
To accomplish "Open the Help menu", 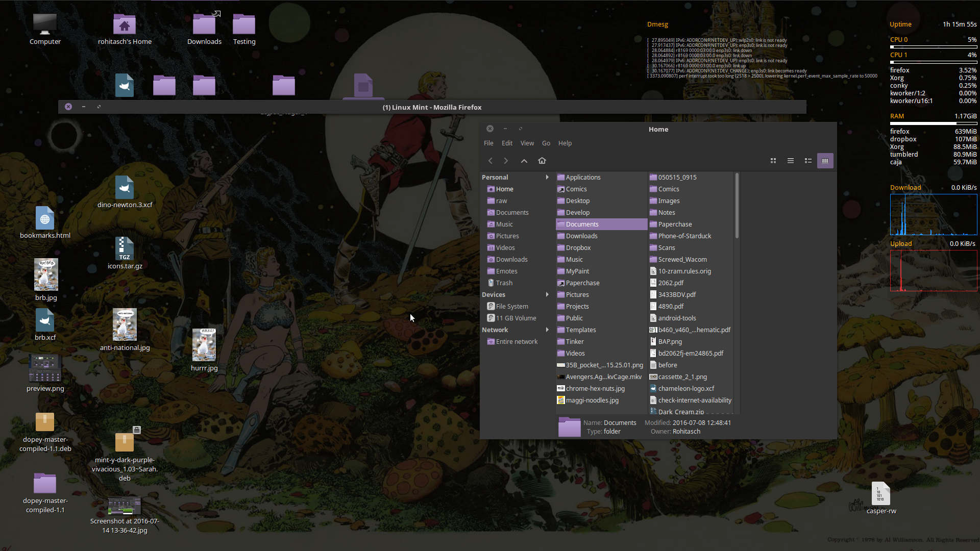I will [565, 143].
